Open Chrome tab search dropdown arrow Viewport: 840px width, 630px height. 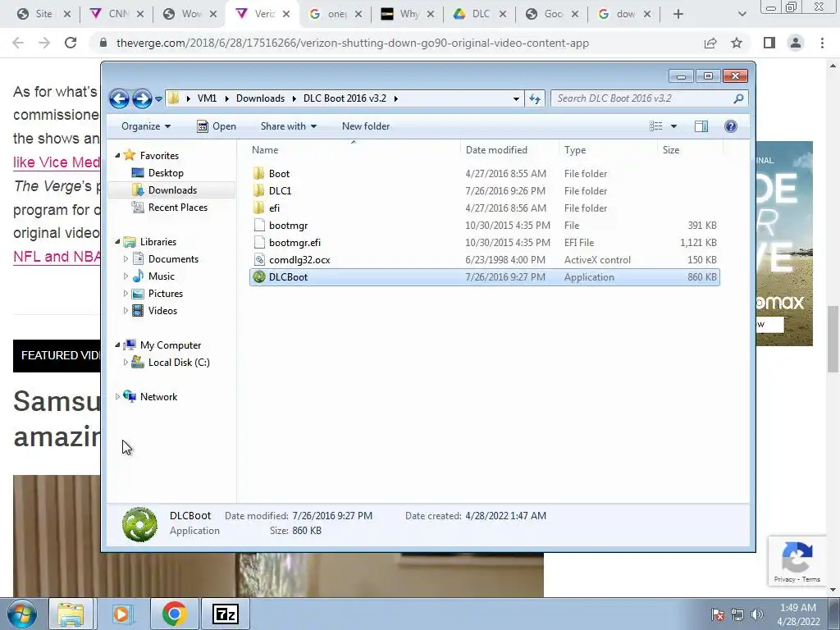click(x=742, y=14)
